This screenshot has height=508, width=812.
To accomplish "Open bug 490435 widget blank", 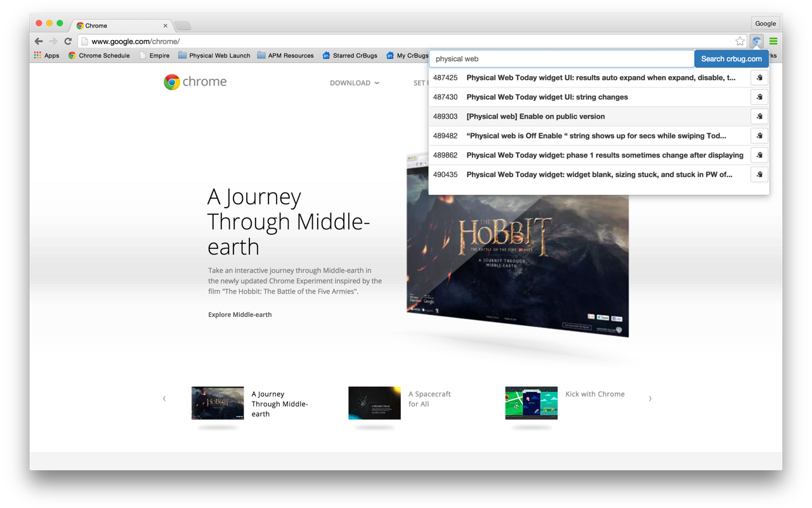I will click(x=599, y=175).
